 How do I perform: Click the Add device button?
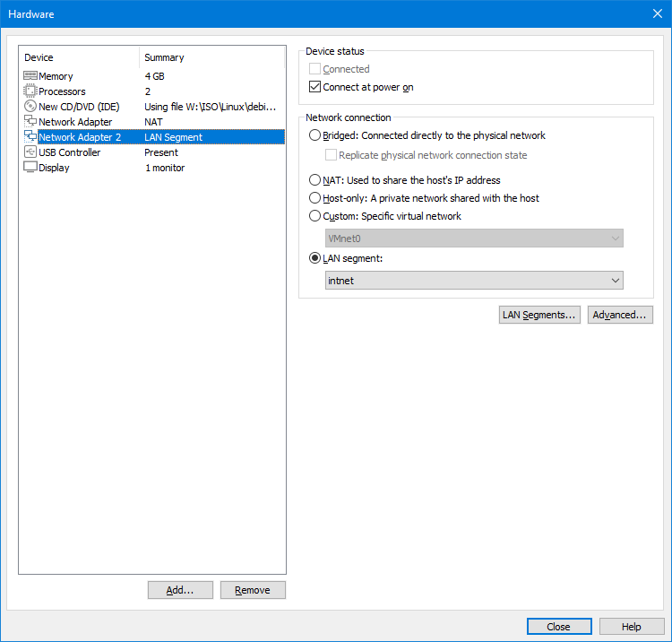point(180,590)
